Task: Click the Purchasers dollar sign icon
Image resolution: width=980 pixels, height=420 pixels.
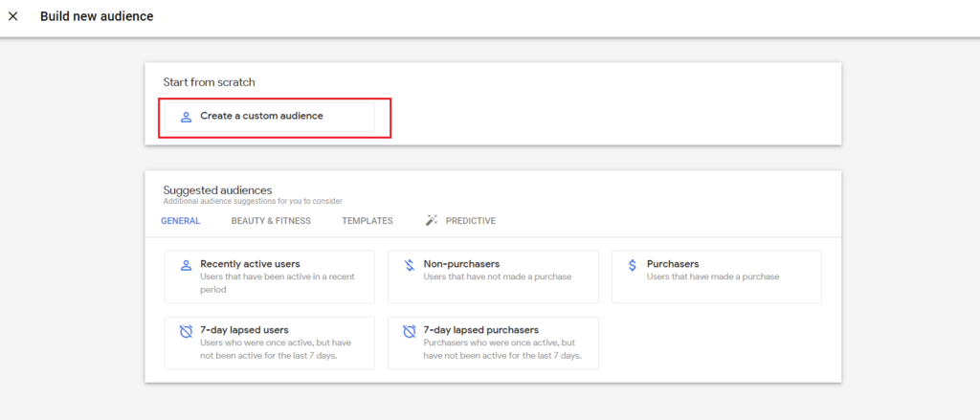Action: point(633,265)
